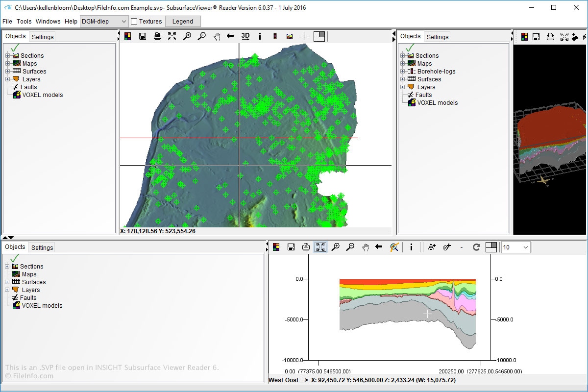Expand Borehole-logs in 3D panel Objects tree

(x=403, y=71)
